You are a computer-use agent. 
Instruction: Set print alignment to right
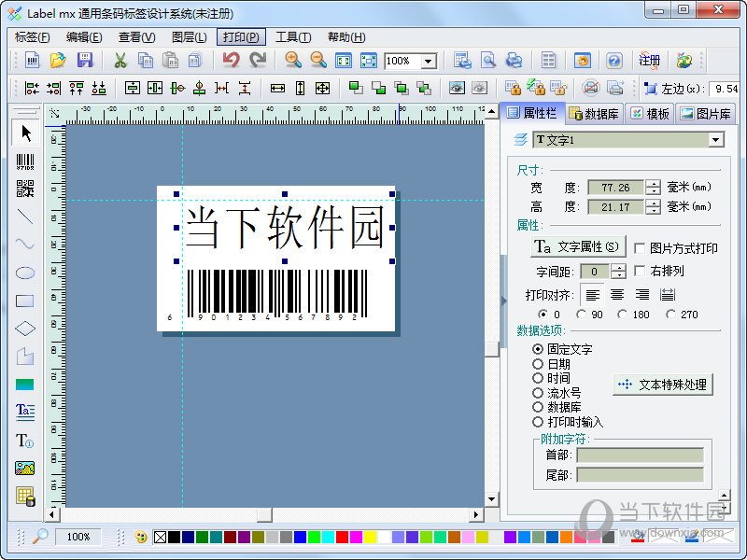click(641, 295)
